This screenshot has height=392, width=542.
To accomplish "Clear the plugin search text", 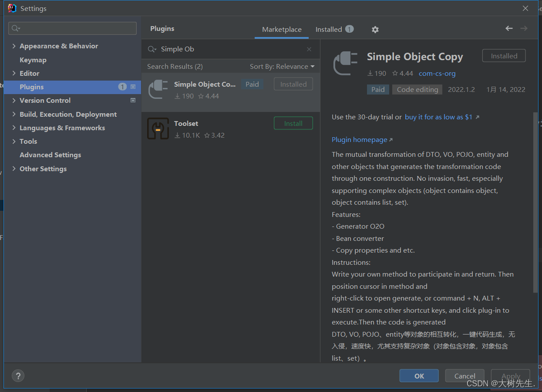I will pyautogui.click(x=309, y=49).
